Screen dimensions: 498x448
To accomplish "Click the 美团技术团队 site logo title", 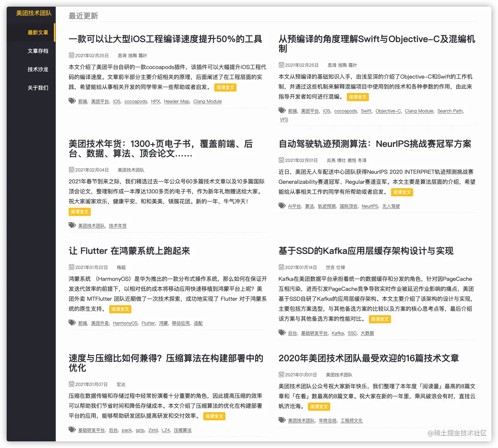I will pos(34,13).
